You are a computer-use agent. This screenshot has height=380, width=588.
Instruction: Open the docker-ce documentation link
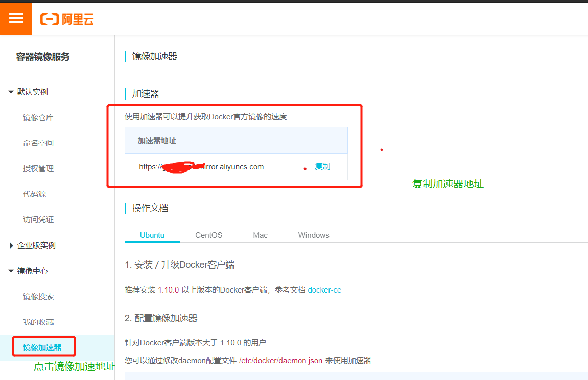(x=324, y=289)
